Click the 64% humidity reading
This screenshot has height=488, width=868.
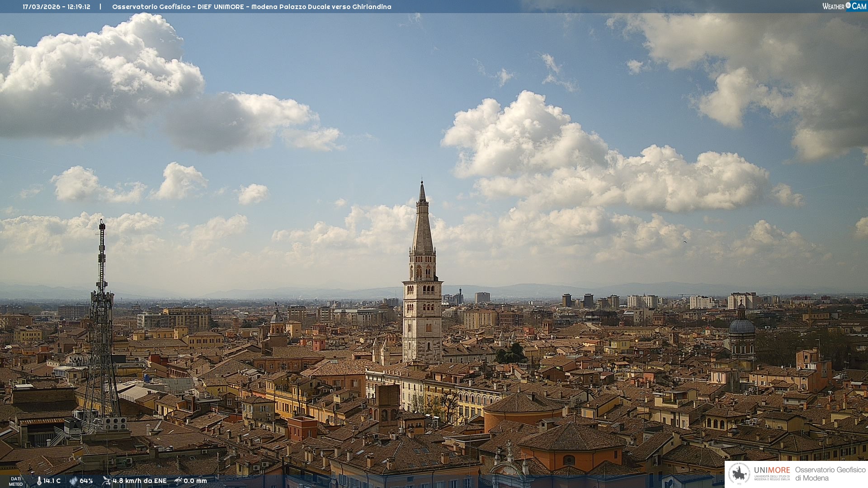pos(86,481)
